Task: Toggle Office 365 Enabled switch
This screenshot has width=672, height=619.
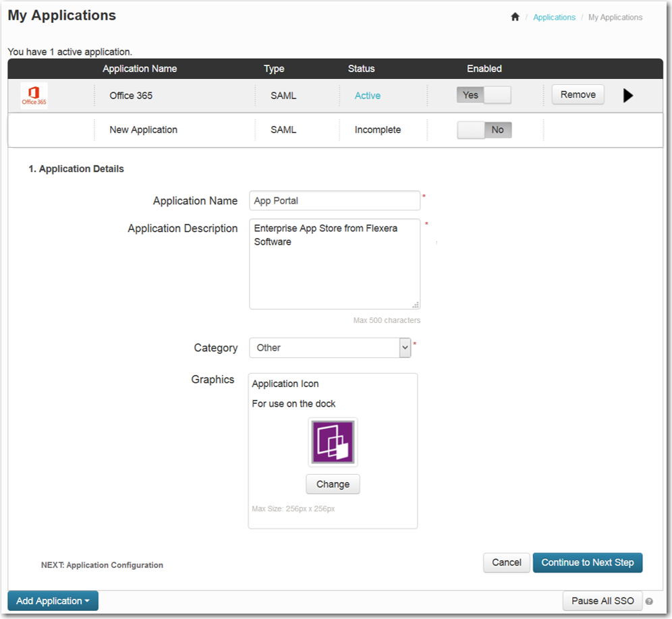Action: click(x=484, y=95)
